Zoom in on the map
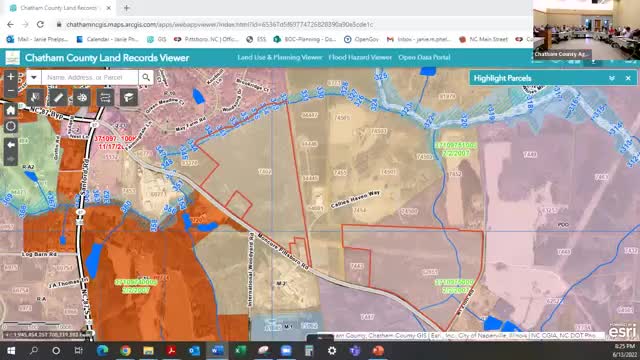 (x=11, y=77)
